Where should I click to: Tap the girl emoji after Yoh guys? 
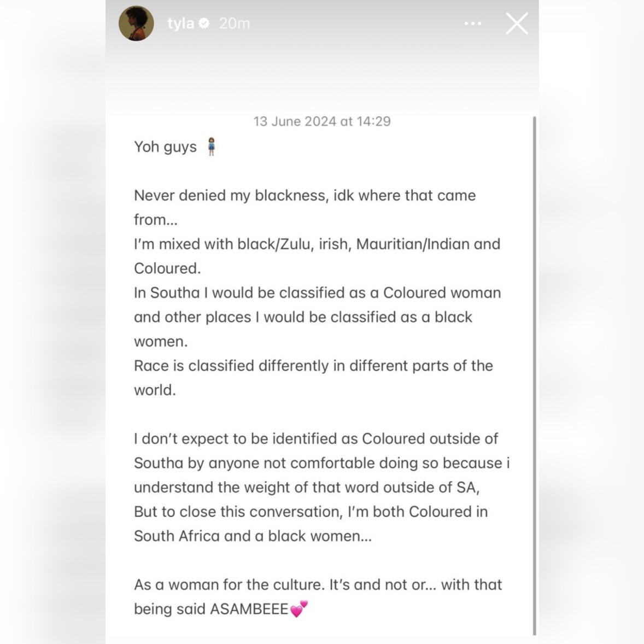click(x=212, y=147)
